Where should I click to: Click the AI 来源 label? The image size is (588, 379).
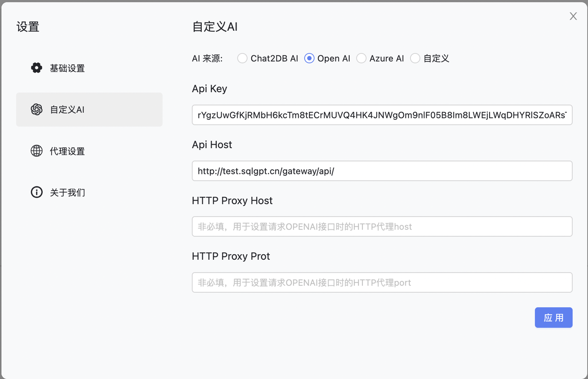pos(207,58)
